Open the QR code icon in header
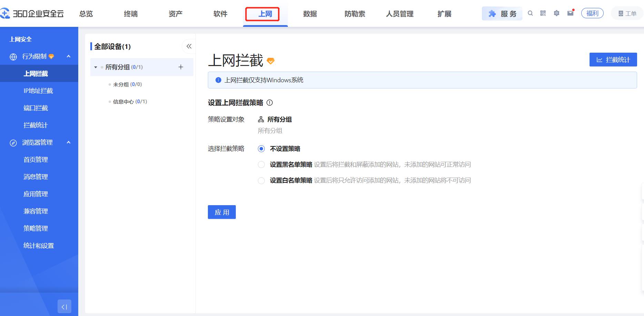Image resolution: width=644 pixels, height=316 pixels. (543, 13)
